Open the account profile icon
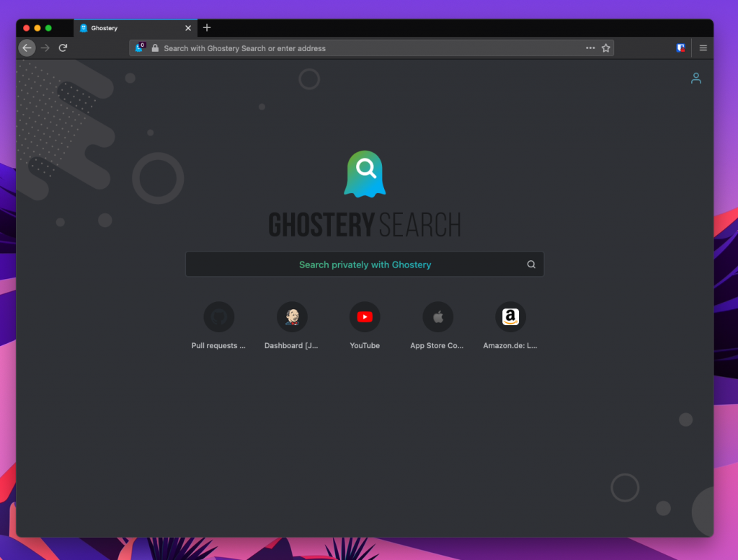Screen dimensions: 738x560 (696, 78)
